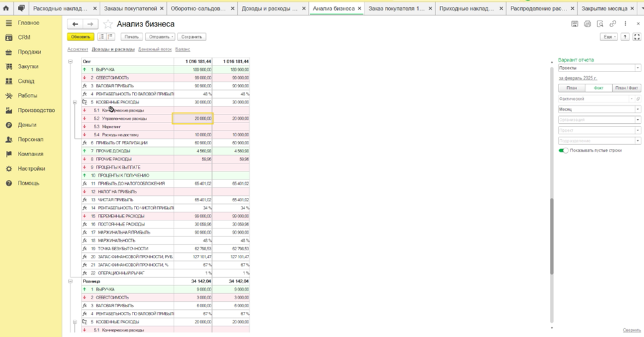Click the Печать button
Viewport: 644px width, 337px height.
pos(131,37)
